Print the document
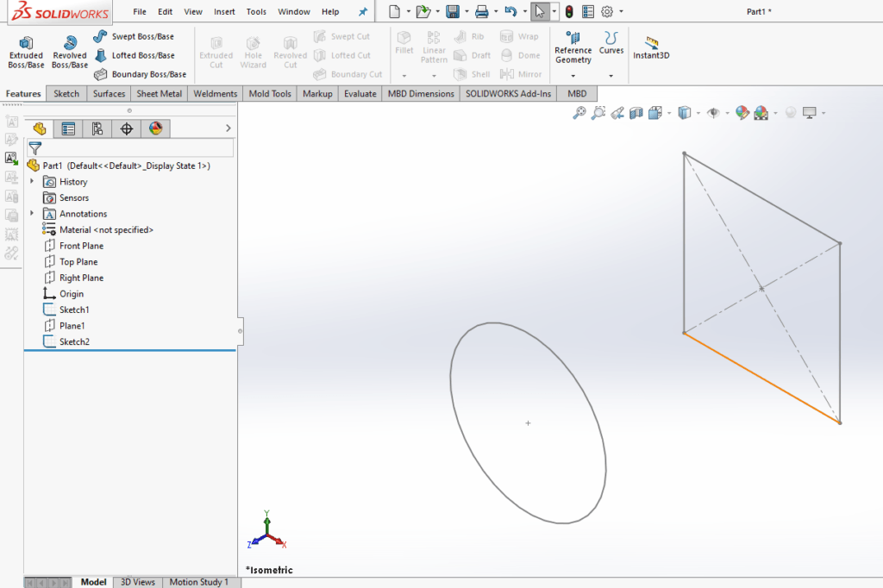Viewport: 883px width, 588px height. (x=481, y=11)
